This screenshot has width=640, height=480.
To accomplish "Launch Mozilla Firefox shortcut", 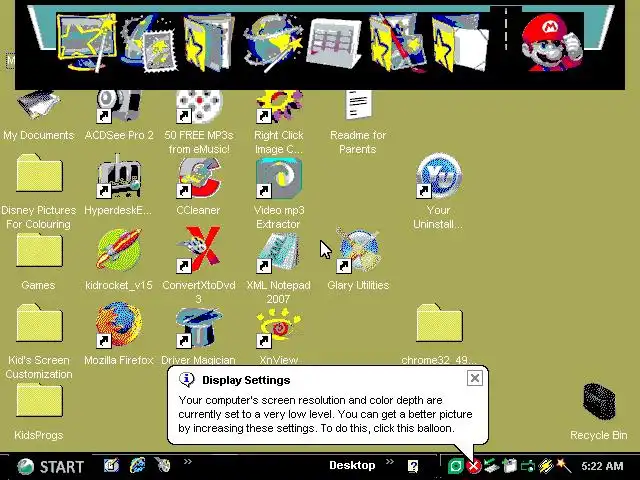I will [x=119, y=325].
